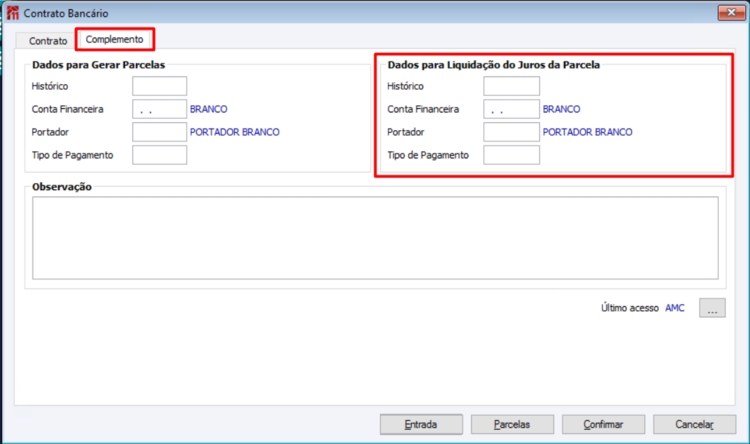
Task: Click PORTADOR BRANCO text under Liquidação do Juros
Action: coord(587,132)
